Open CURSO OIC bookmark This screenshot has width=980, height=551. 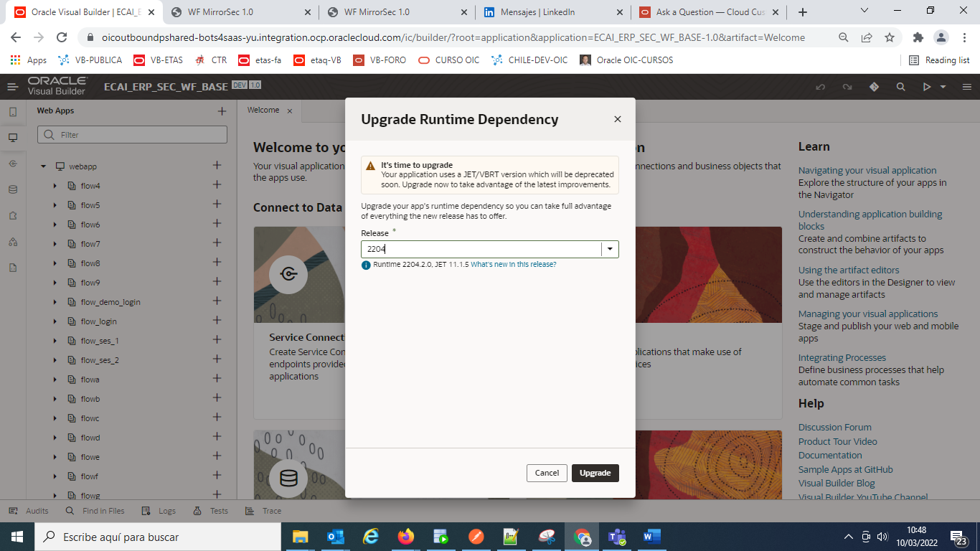click(x=449, y=60)
